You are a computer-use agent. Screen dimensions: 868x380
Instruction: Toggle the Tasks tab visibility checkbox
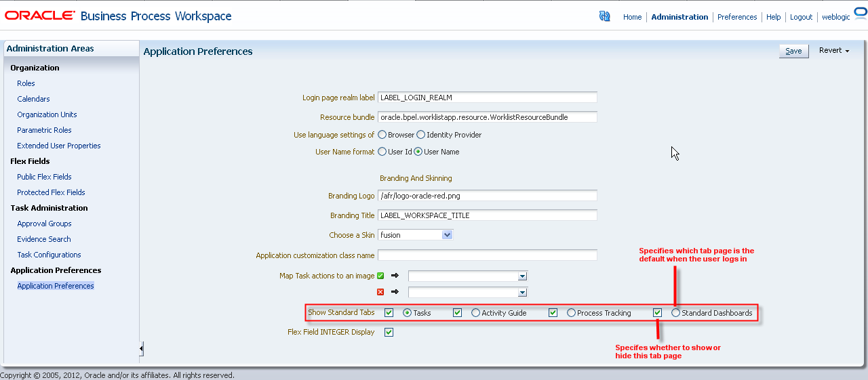pos(389,313)
